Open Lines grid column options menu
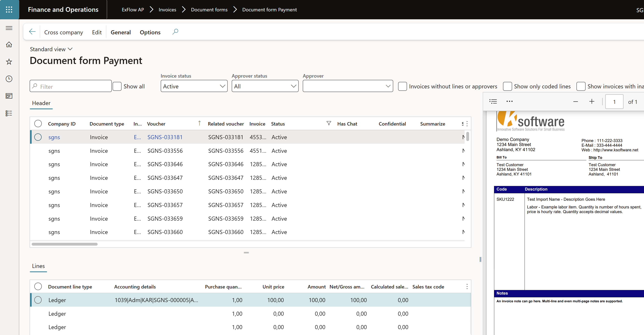Screen dimensions: 644x335 click(467, 286)
